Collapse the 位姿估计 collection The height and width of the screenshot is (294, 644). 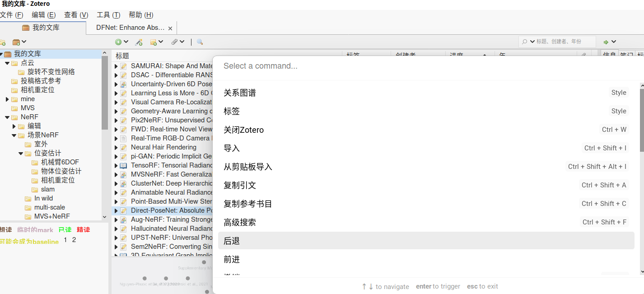point(20,153)
